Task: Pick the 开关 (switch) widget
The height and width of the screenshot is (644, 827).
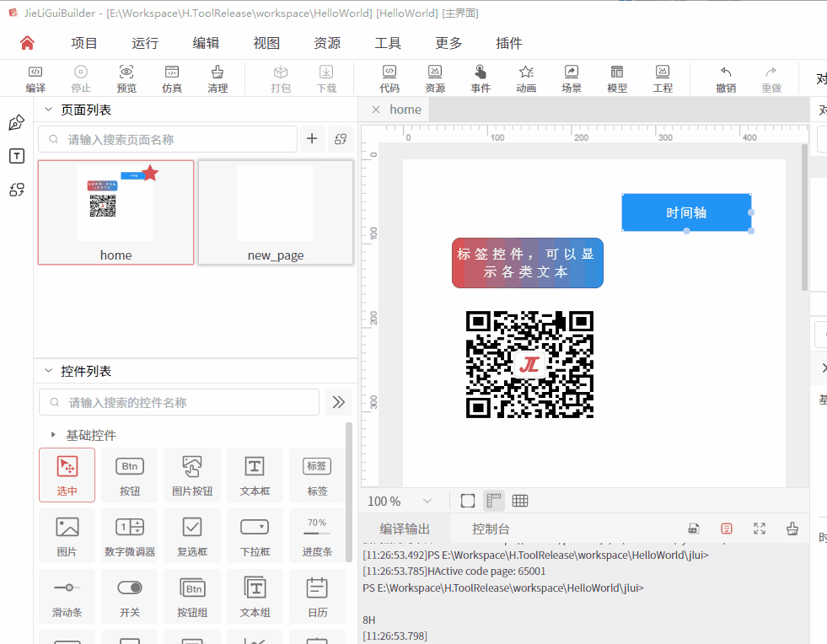Action: coord(130,596)
